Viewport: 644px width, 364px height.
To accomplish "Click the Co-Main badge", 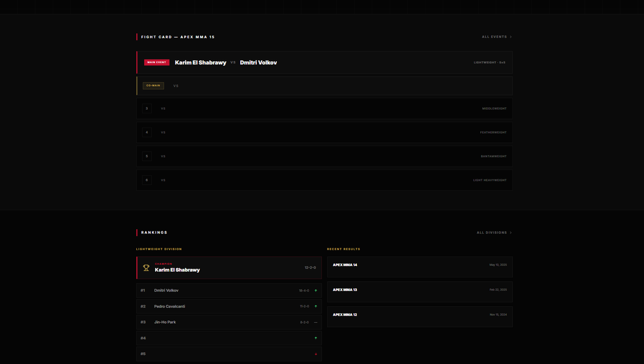I will 153,85.
